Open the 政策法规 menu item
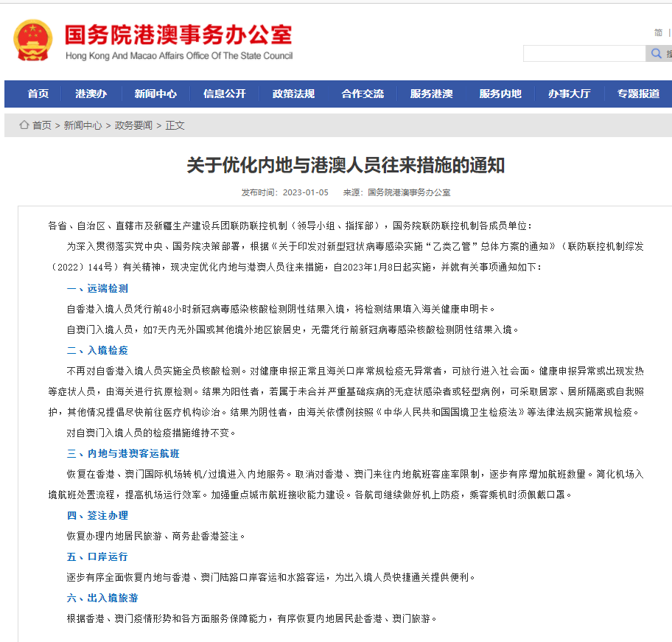This screenshot has height=642, width=672. pyautogui.click(x=293, y=94)
